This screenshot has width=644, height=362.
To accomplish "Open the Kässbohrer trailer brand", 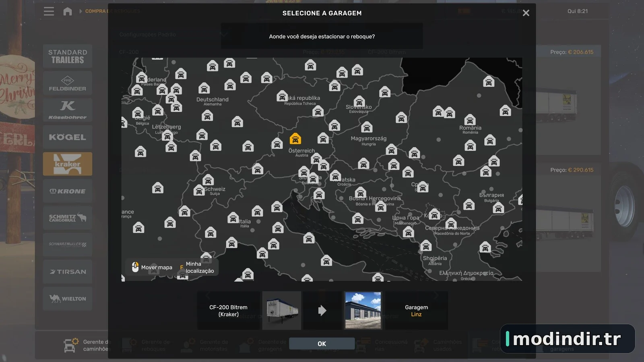I will click(x=68, y=110).
